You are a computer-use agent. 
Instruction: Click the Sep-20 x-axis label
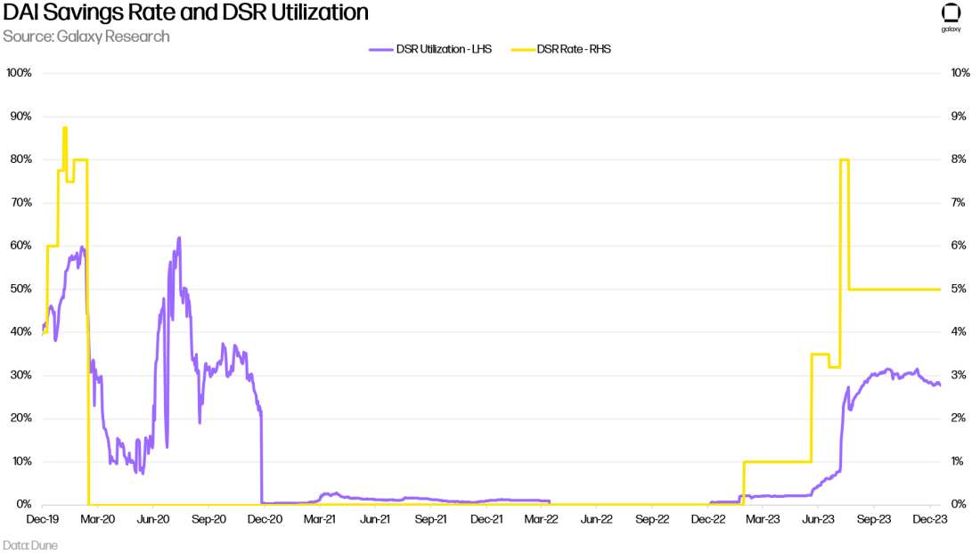208,517
